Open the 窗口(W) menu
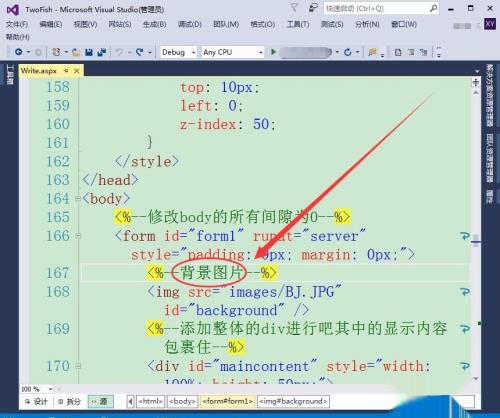This screenshot has width=500, height=418. point(404,24)
